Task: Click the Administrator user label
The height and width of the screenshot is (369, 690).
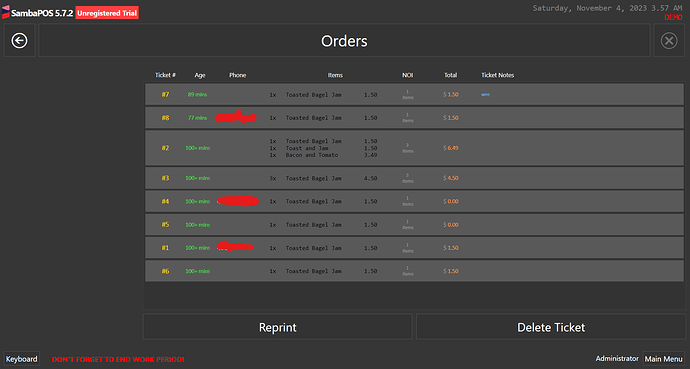Action: coord(617,358)
